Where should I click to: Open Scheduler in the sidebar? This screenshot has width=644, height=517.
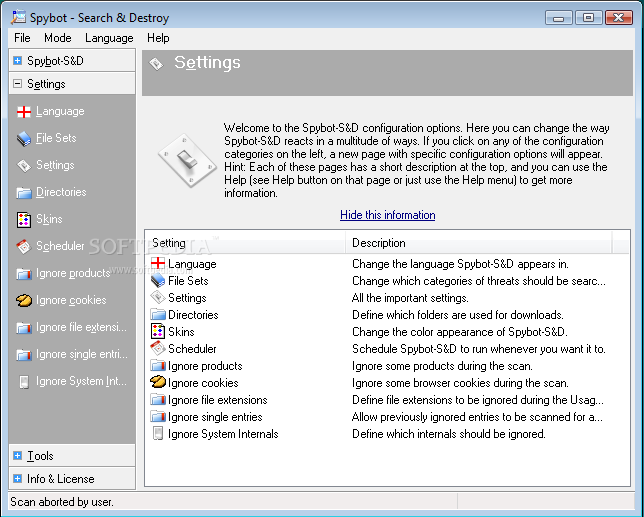click(60, 246)
